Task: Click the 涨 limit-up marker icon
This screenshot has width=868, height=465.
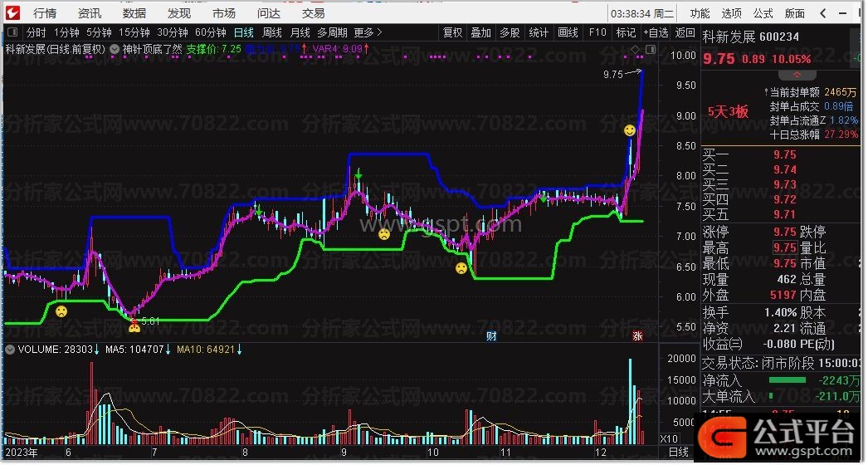Action: pos(637,335)
